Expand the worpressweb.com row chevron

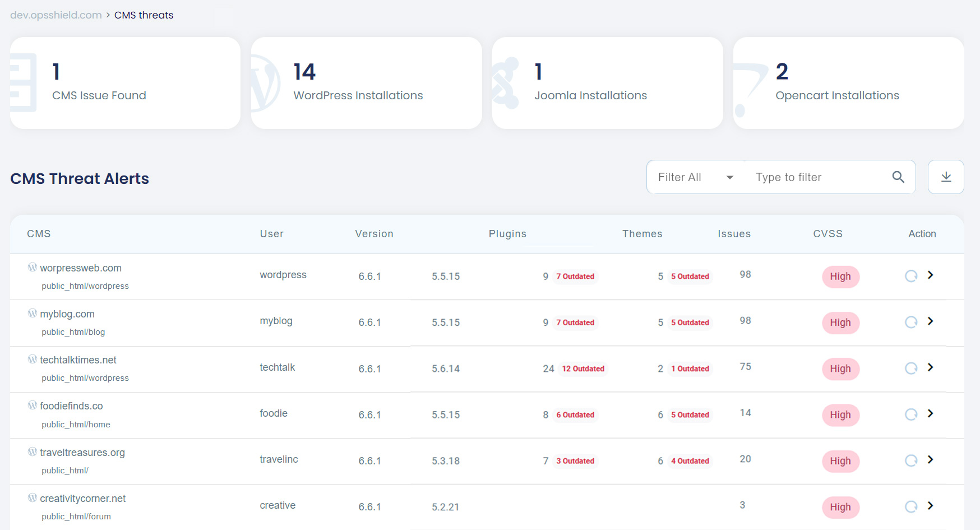pos(930,275)
